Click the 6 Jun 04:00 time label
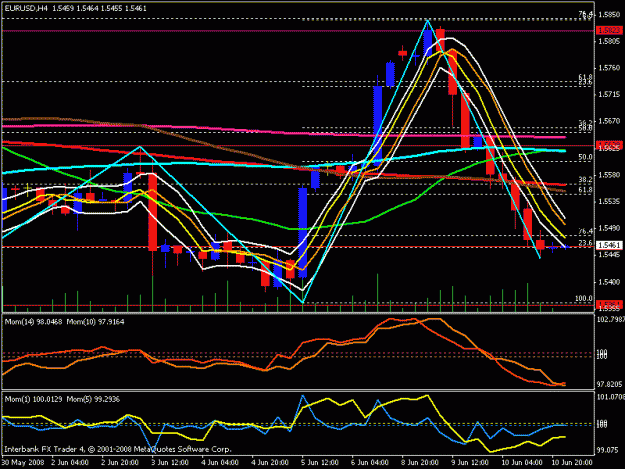The image size is (625, 469). pyautogui.click(x=369, y=463)
